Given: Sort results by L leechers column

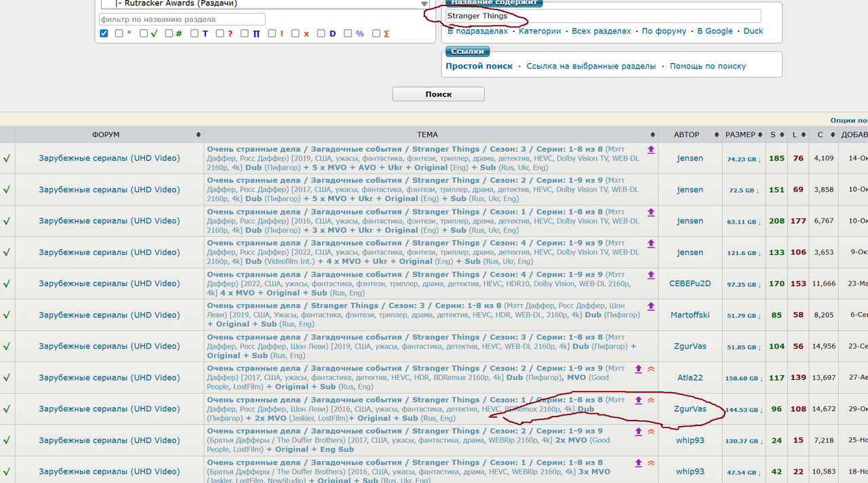Looking at the screenshot, I should (799, 134).
